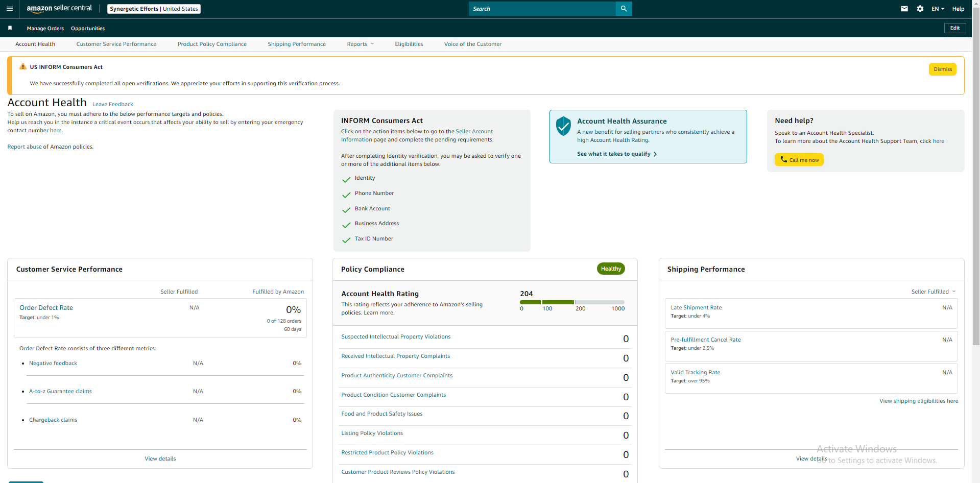Viewport: 980px width, 483px height.
Task: Open the Late Shipment Rate link
Action: (696, 307)
